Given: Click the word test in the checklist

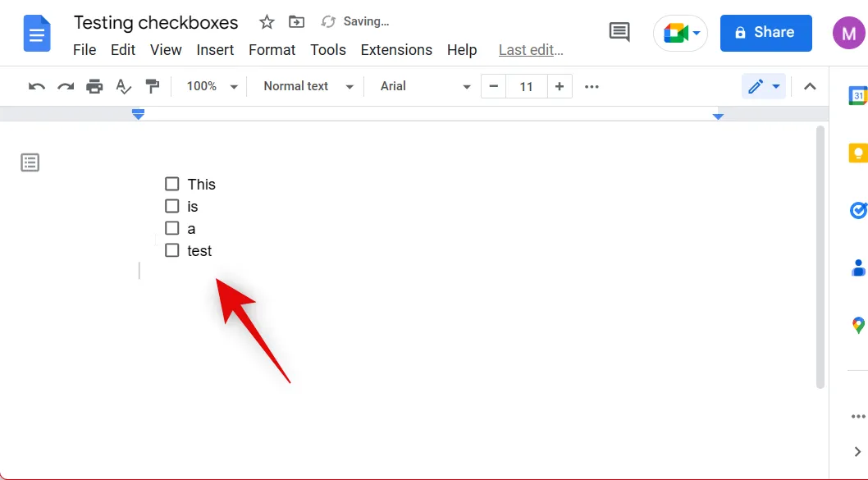Looking at the screenshot, I should pyautogui.click(x=199, y=251).
